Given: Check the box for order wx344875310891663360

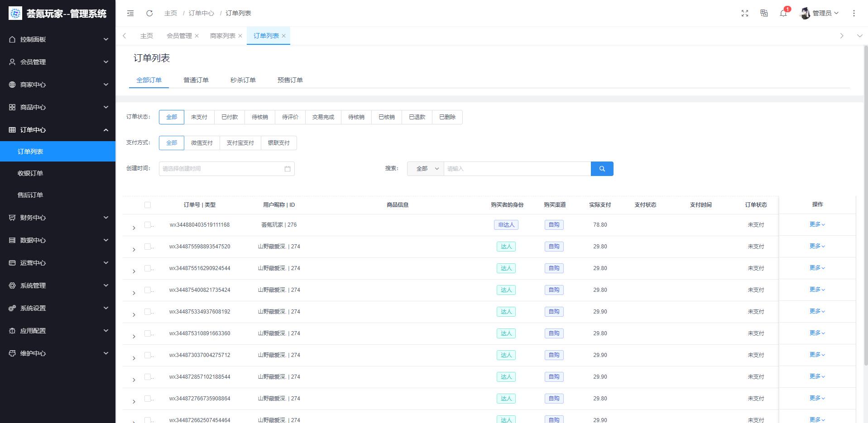Looking at the screenshot, I should tap(148, 333).
